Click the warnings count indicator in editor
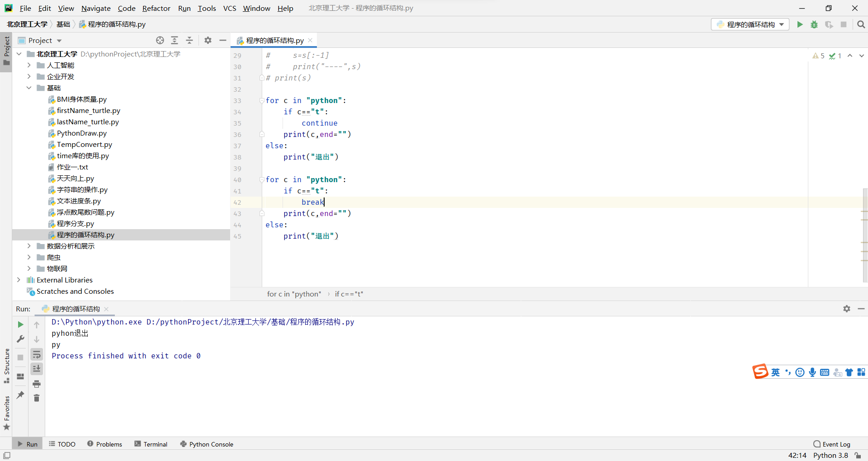Screen dimensions: 868x461 pyautogui.click(x=819, y=56)
